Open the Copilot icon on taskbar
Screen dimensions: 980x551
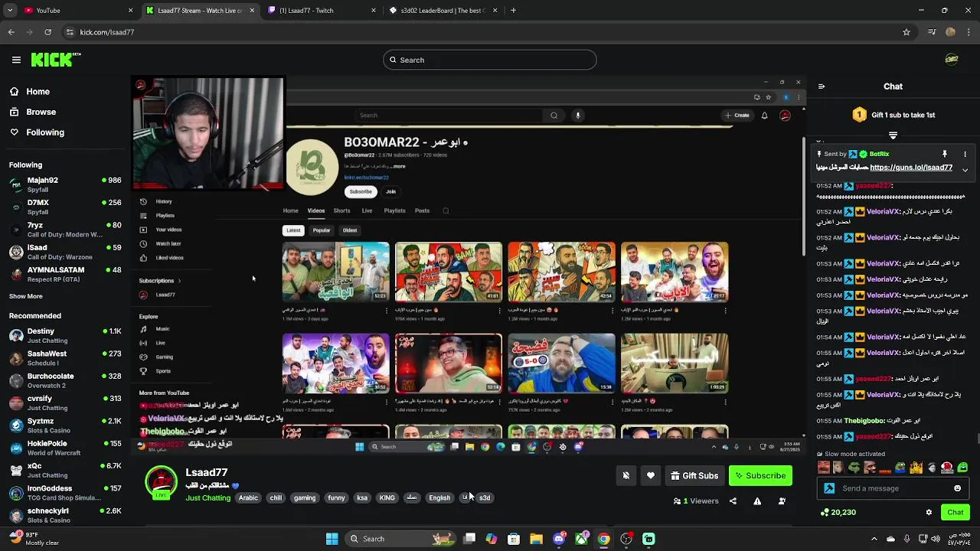point(491,539)
